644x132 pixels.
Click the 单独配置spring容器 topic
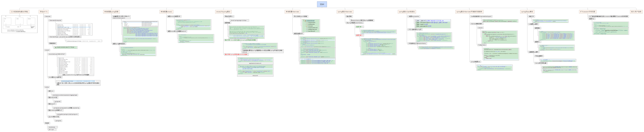click(x=111, y=12)
